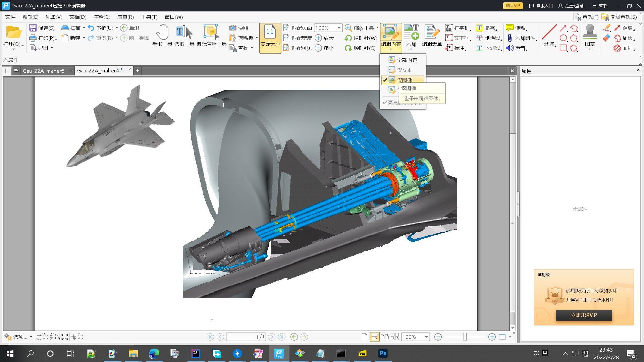This screenshot has width=644, height=362.
Task: Click Zoom In (放大) button
Action: point(325,38)
